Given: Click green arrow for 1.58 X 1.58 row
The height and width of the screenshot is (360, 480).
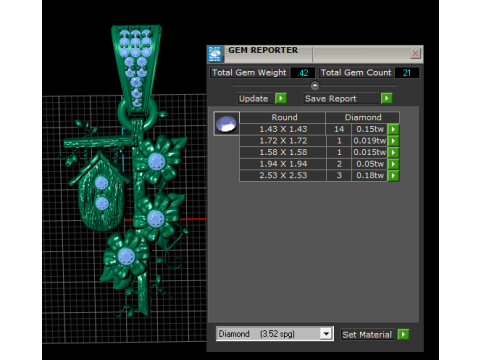Looking at the screenshot, I should point(393,152).
